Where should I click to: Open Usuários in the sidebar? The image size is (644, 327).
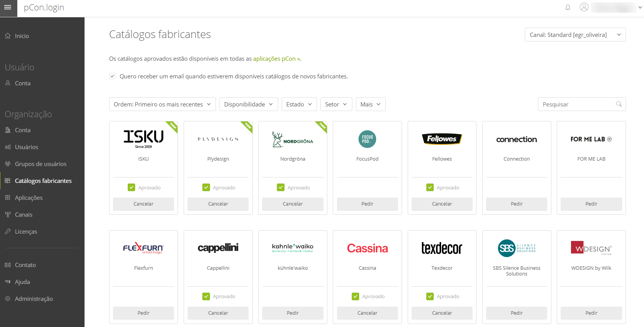[x=27, y=147]
